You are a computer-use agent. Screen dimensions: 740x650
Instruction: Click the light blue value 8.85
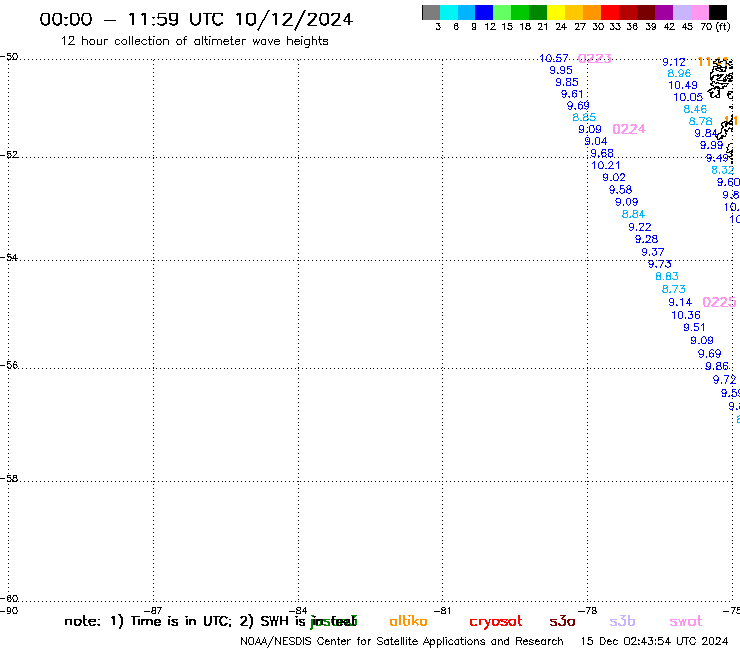(584, 117)
